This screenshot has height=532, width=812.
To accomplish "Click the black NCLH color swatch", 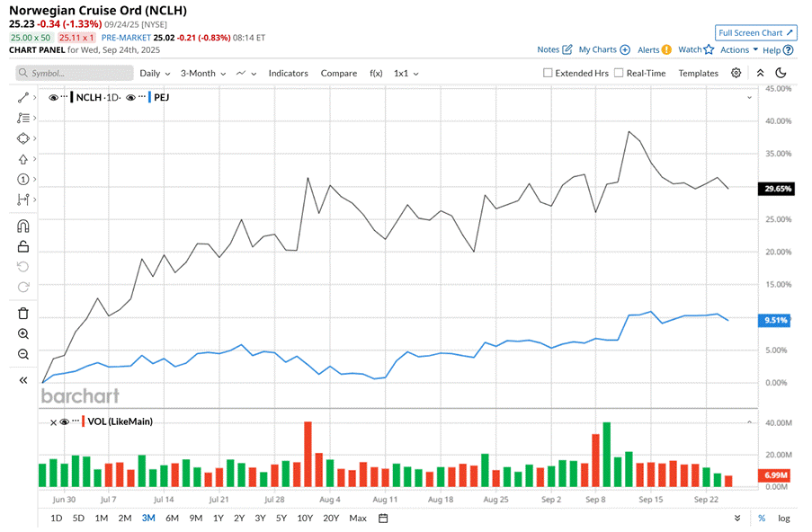I will [x=72, y=97].
